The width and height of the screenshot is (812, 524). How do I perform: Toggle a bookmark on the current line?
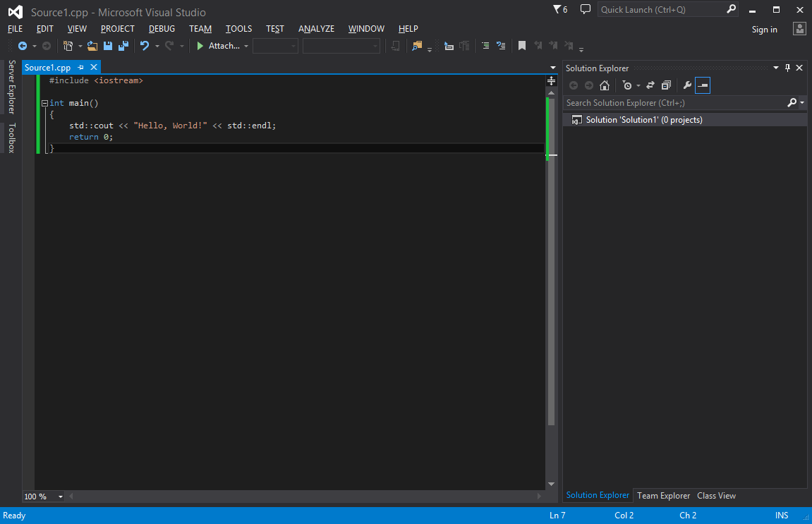click(x=522, y=46)
